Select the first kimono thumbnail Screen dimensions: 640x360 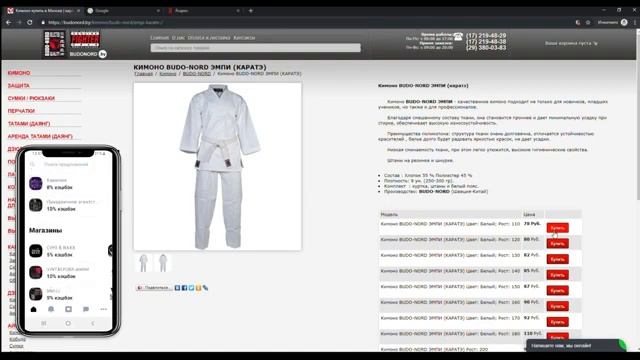click(143, 263)
